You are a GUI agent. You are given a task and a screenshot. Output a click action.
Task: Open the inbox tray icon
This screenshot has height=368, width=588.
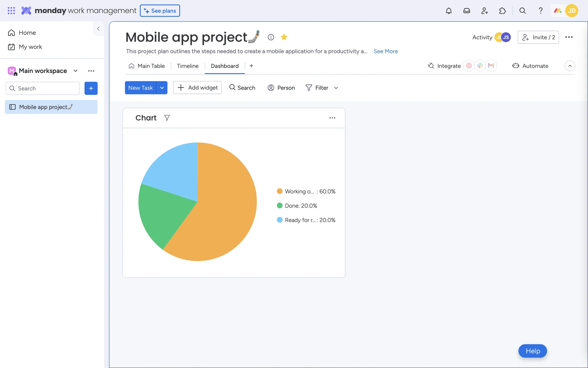(466, 11)
